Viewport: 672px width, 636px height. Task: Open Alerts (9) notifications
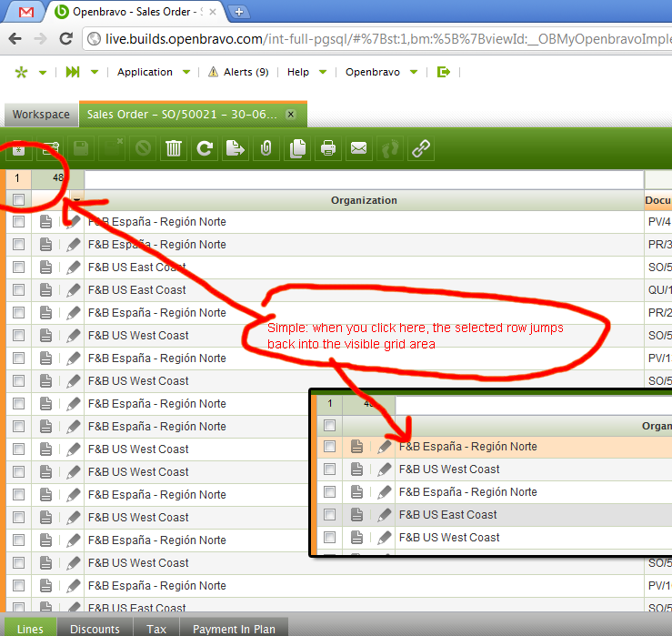click(x=238, y=72)
